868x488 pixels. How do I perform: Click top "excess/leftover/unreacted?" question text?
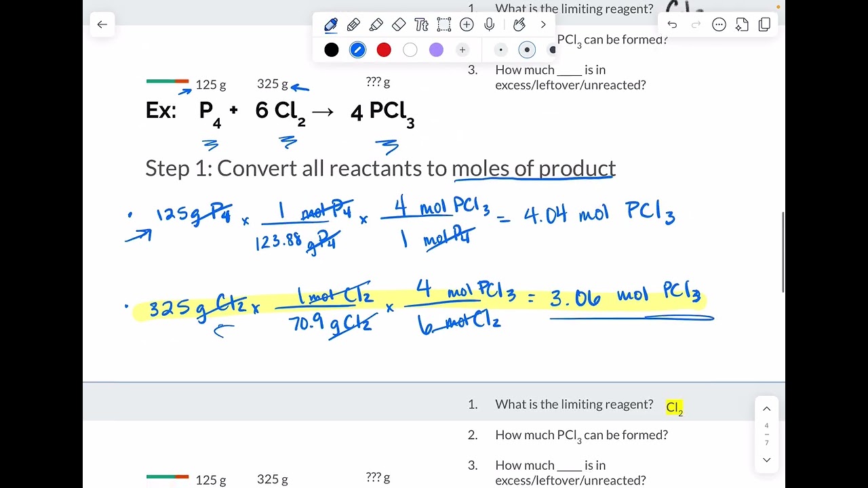[570, 85]
